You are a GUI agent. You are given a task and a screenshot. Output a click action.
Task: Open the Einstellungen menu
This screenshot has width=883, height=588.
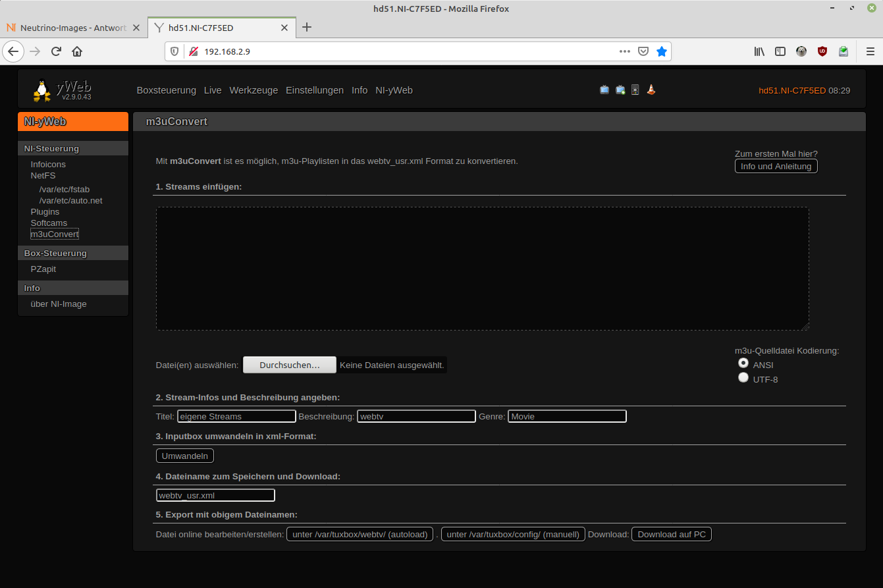tap(314, 90)
